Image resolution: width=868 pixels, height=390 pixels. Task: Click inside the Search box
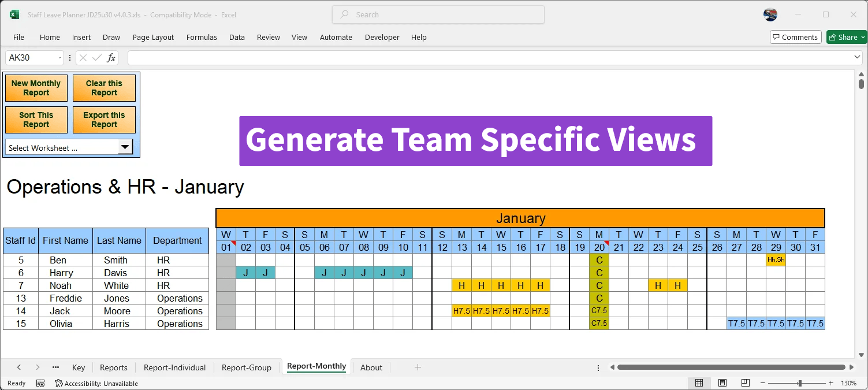coord(437,14)
